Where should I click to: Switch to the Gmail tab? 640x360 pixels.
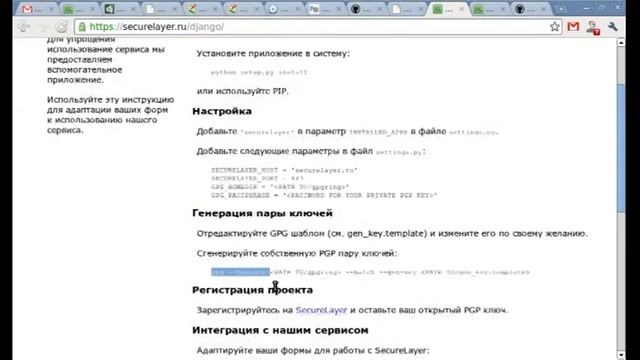(38, 9)
